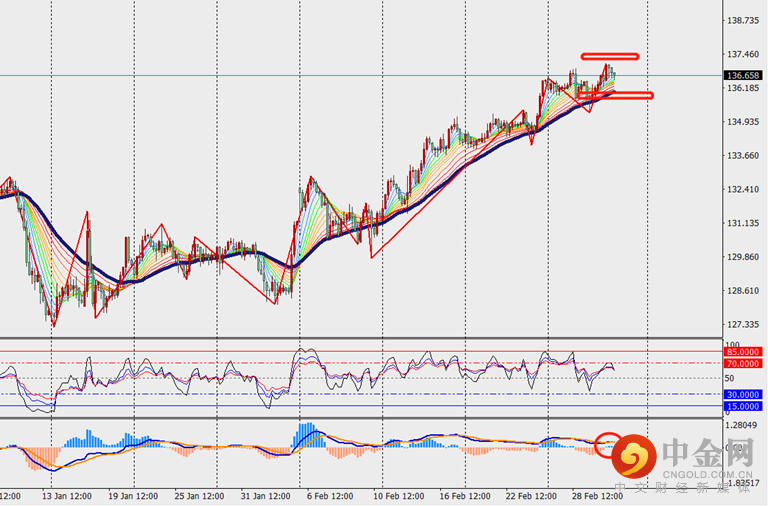The image size is (768, 506).
Task: Click the blue 30.0000 level label
Action: click(744, 394)
